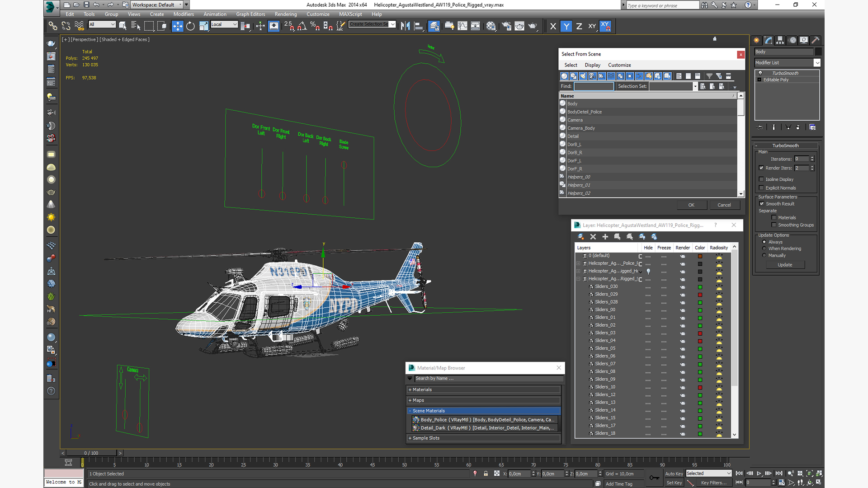Toggle the Percent Snap icon
Viewport: 868px width, 488px height.
tap(315, 26)
